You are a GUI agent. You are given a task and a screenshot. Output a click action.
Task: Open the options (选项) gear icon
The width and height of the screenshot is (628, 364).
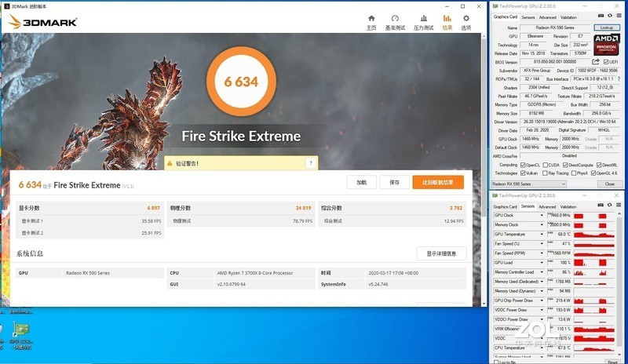click(x=466, y=18)
